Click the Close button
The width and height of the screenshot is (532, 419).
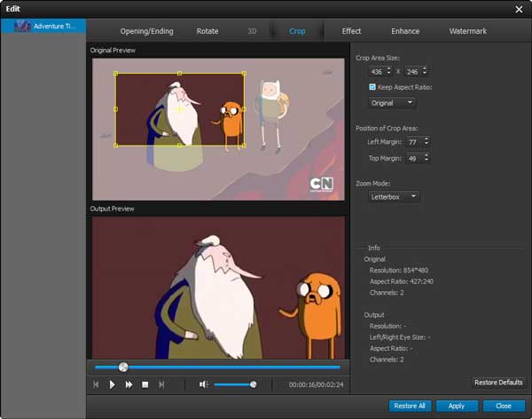tap(504, 406)
